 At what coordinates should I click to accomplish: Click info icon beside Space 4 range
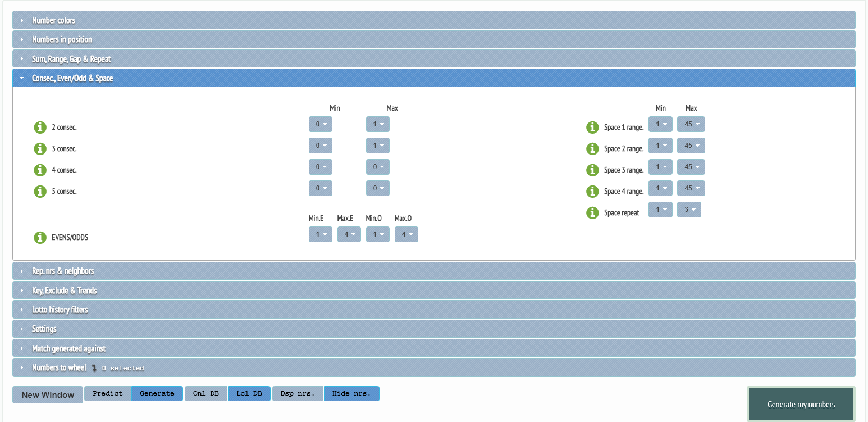point(592,192)
